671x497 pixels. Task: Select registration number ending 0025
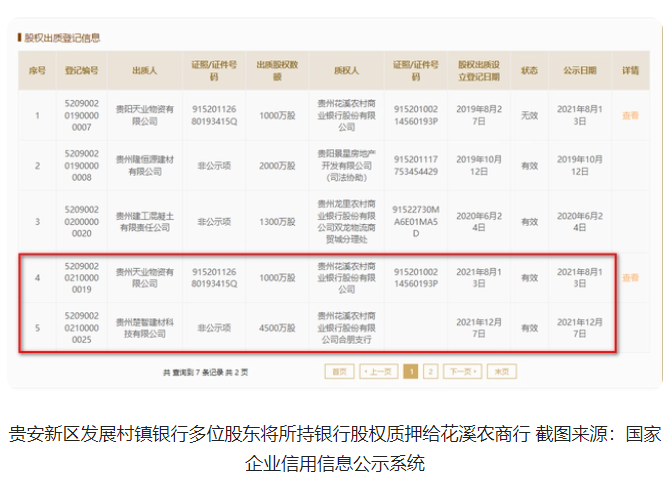pos(81,328)
